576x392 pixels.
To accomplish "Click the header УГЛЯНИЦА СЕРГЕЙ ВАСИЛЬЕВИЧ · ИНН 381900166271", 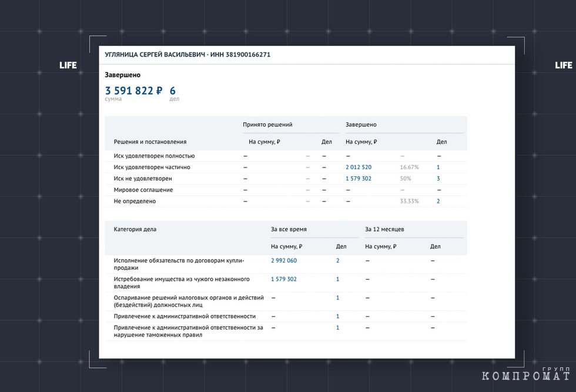I will [x=187, y=55].
